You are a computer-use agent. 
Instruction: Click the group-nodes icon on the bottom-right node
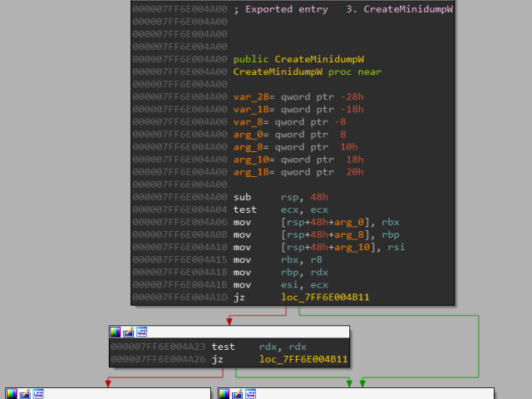click(250, 394)
